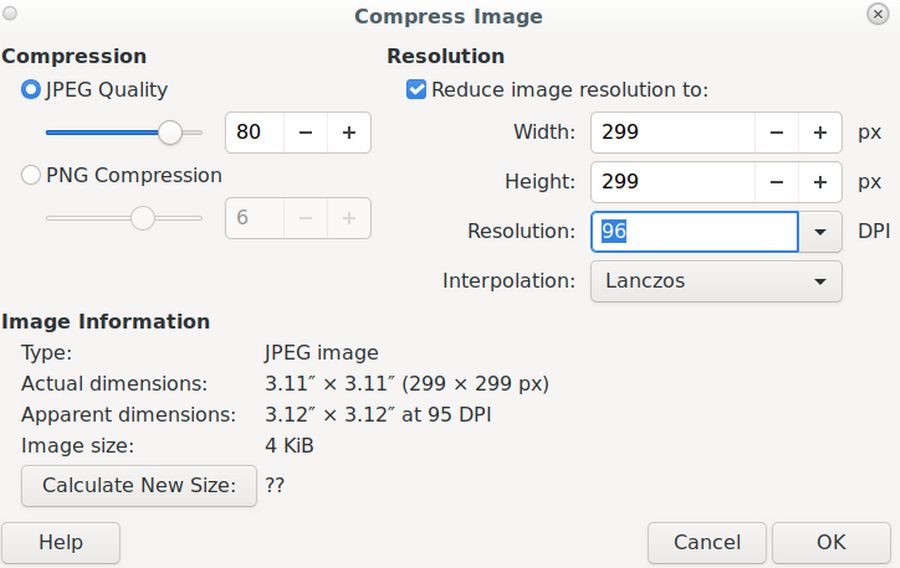Confirm compression with OK button
Screen dimensions: 900x568
[831, 543]
